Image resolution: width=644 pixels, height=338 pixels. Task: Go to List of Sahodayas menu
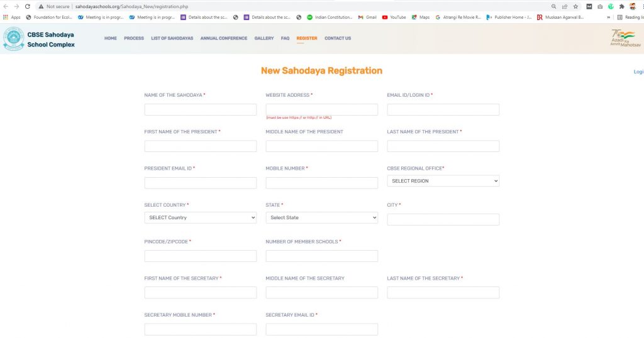[x=172, y=38]
